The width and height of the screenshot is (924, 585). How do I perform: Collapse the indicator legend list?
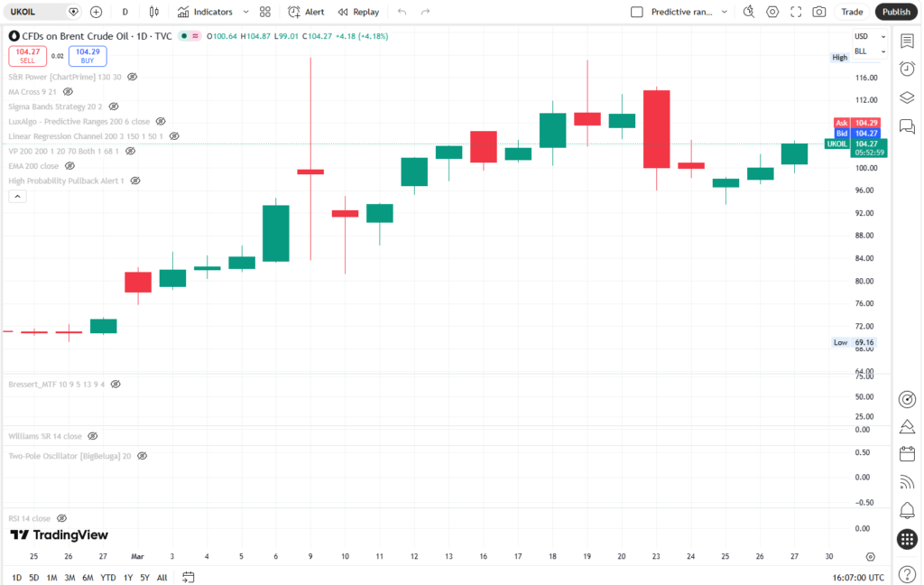point(17,196)
